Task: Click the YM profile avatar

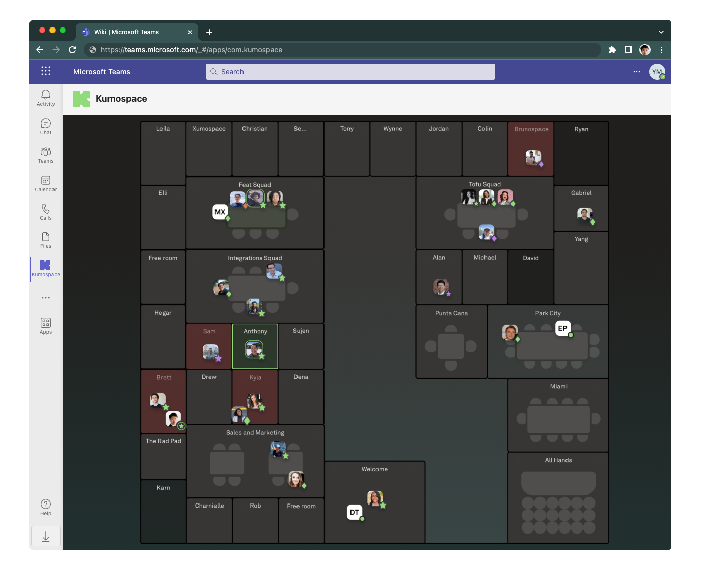Action: tap(657, 72)
